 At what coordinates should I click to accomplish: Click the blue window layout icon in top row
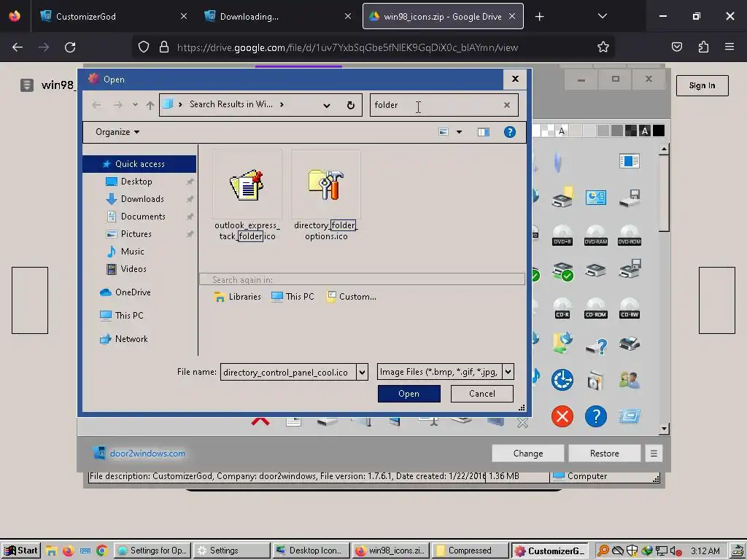[630, 161]
